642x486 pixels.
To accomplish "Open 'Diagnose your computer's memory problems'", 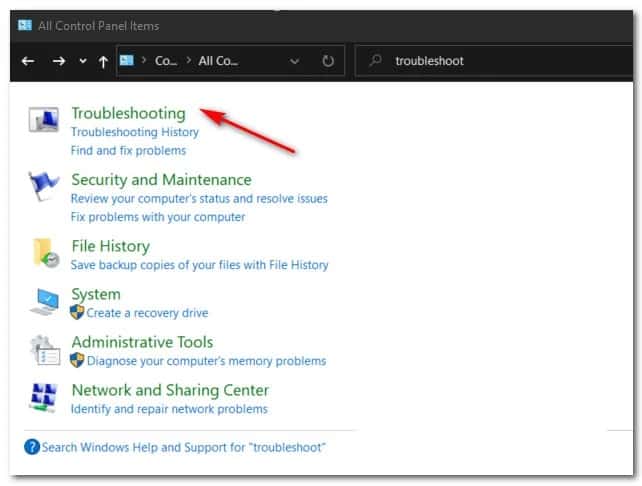I will pyautogui.click(x=206, y=361).
